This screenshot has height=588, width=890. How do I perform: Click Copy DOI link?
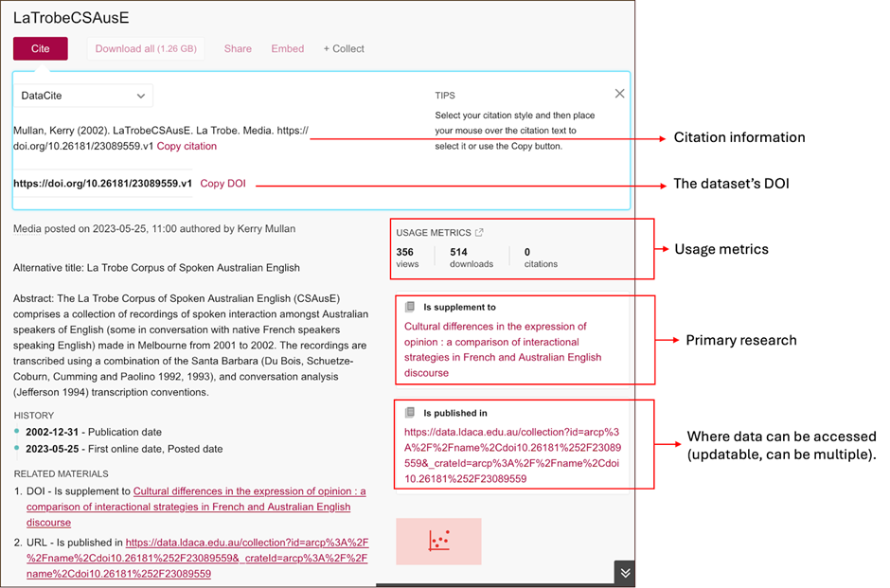(223, 184)
